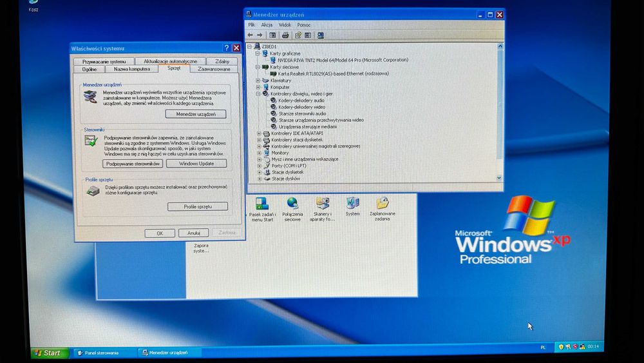
Task: Collapse Kontrolery dźwięku, wideo i gier
Action: pos(258,93)
